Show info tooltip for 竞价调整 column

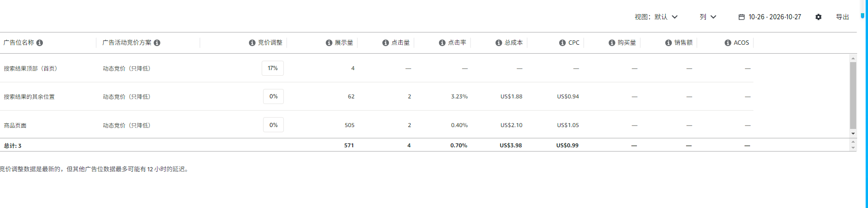click(252, 43)
